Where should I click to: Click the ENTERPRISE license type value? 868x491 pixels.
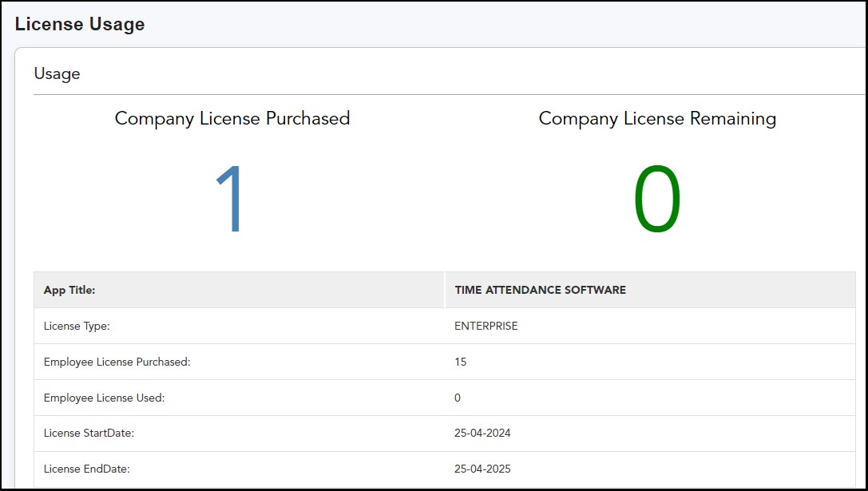point(486,326)
